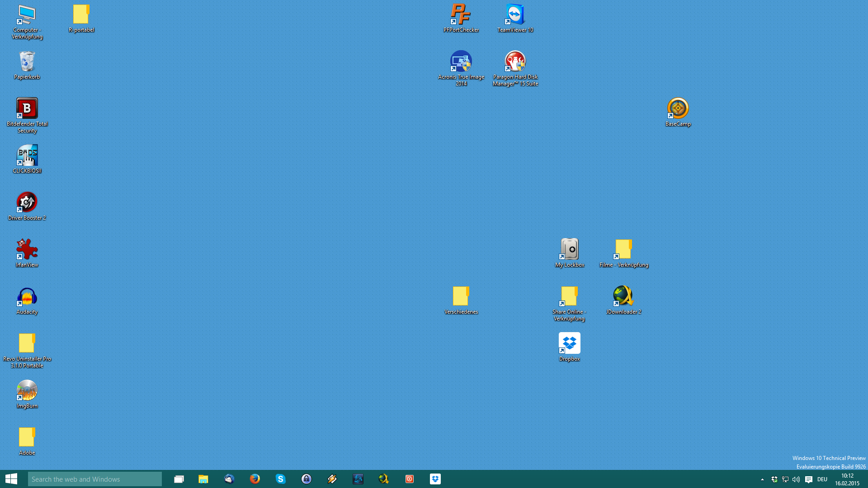Screen dimensions: 868x488
Task: Click the Winamp taskbar icon
Action: (332, 479)
